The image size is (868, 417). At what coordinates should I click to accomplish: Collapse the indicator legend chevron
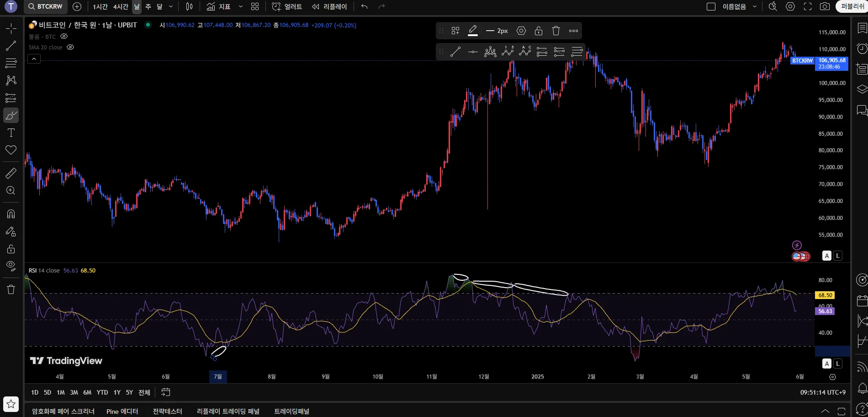pyautogui.click(x=34, y=59)
